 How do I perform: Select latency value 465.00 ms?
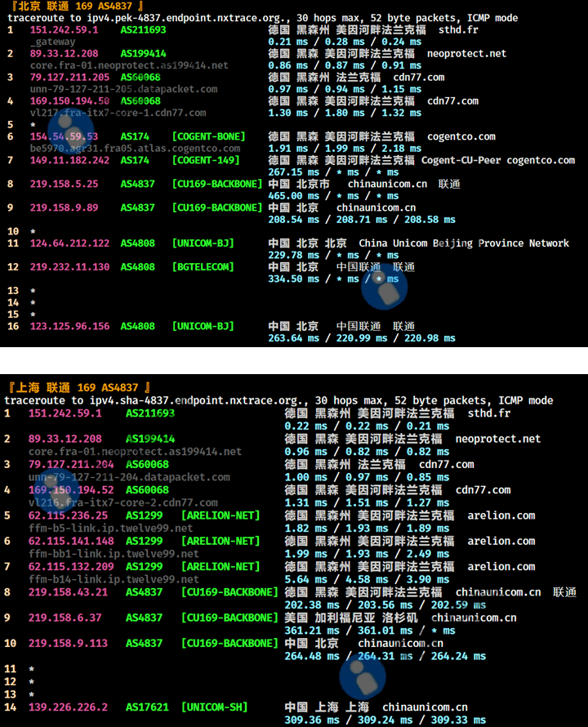[x=293, y=196]
